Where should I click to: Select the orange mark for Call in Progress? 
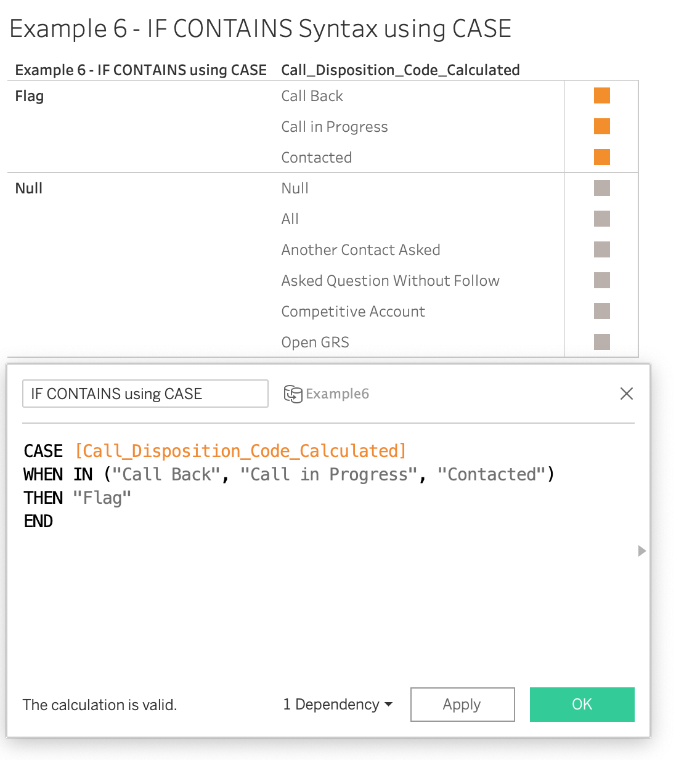pos(601,126)
